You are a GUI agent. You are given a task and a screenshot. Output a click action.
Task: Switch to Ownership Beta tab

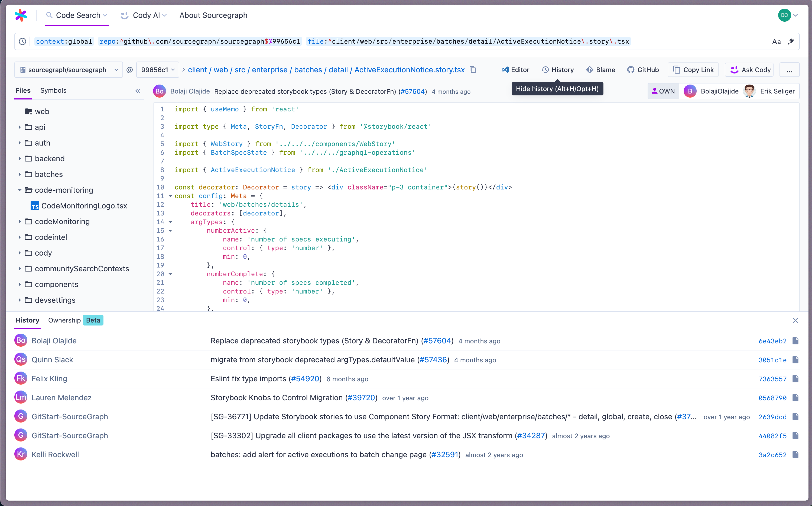[x=76, y=320]
